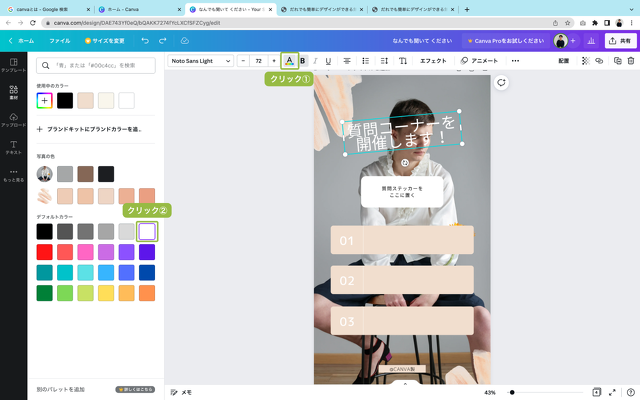Increase font size with the plus button
Screen dimensions: 640x400
pos(274,61)
